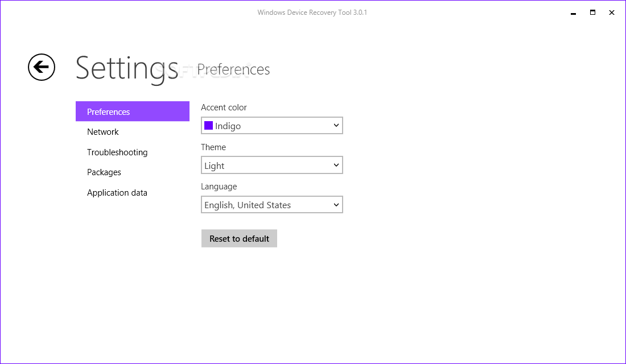Click the Preferences subheading next to Settings
Screen dimensions: 626x364
tap(233, 69)
